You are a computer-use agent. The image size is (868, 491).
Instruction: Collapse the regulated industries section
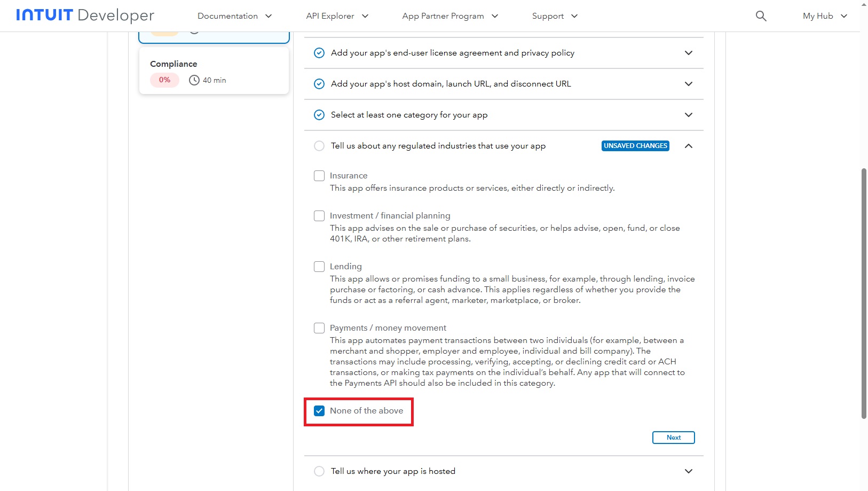pos(689,146)
